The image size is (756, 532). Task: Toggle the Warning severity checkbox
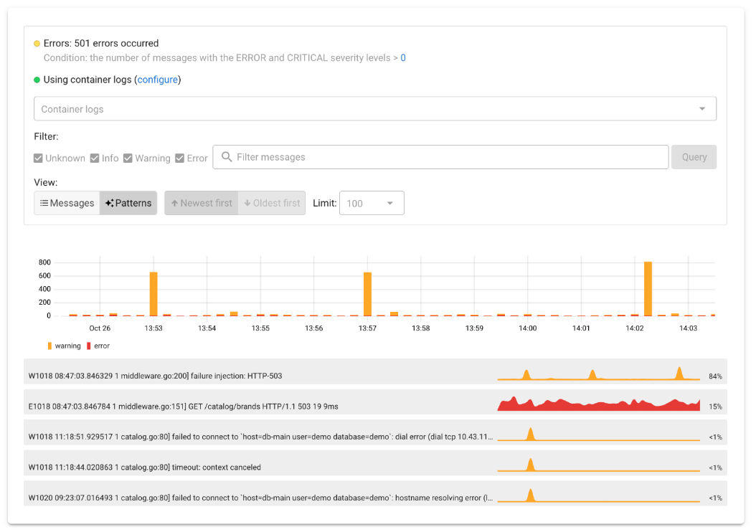(128, 158)
